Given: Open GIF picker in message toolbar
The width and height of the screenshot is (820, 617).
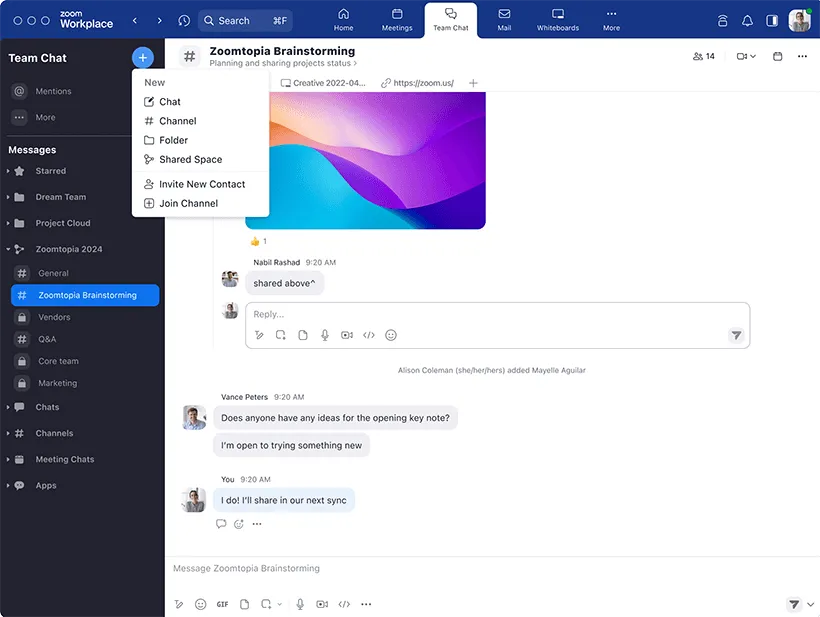Looking at the screenshot, I should point(222,604).
